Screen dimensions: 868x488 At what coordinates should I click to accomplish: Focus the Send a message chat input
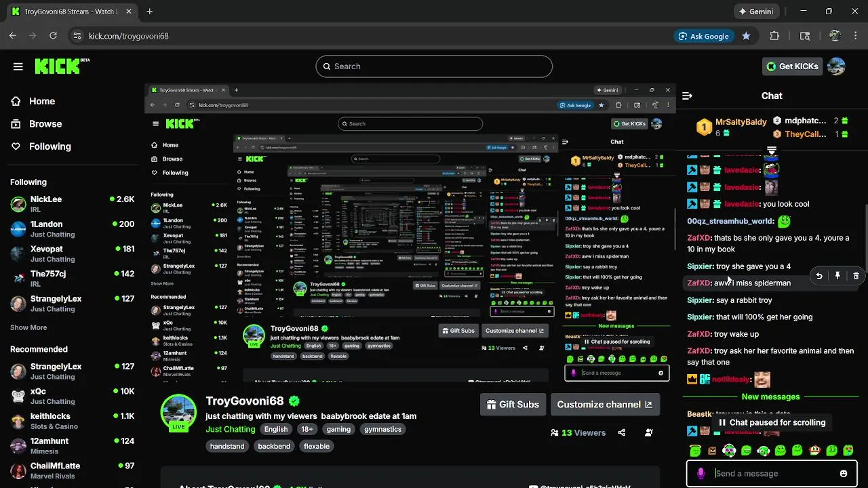click(x=773, y=474)
